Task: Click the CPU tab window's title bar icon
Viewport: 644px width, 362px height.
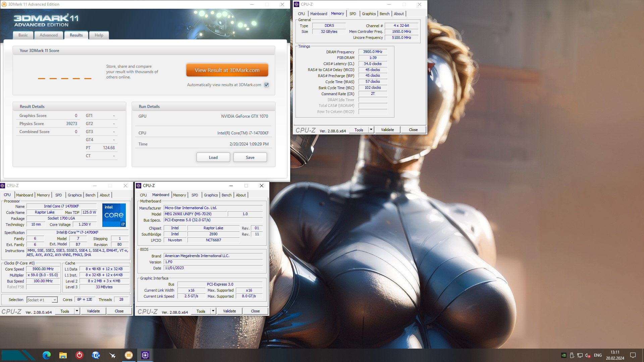Action: tap(3, 186)
